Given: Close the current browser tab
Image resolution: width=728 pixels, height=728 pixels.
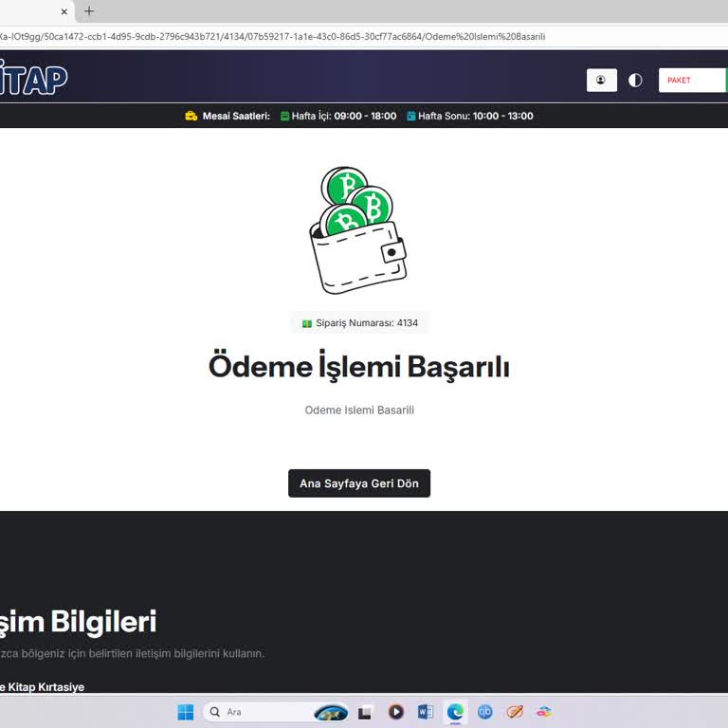Looking at the screenshot, I should tap(64, 11).
